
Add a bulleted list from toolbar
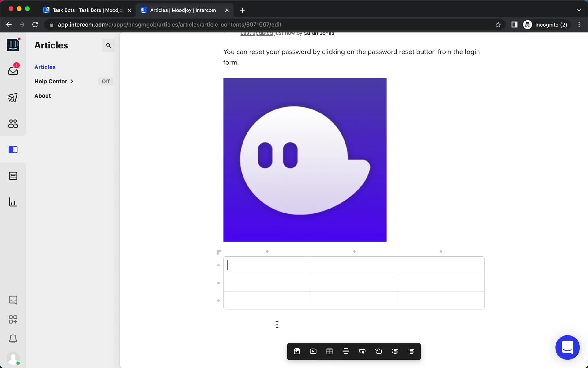click(395, 351)
